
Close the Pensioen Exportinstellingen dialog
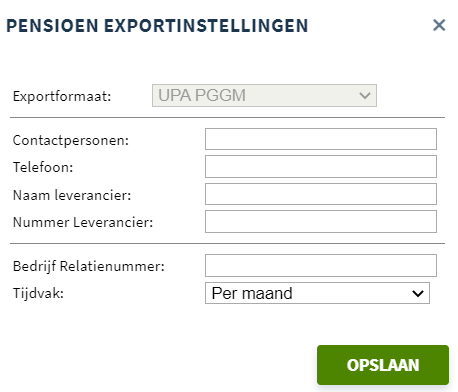tap(439, 25)
